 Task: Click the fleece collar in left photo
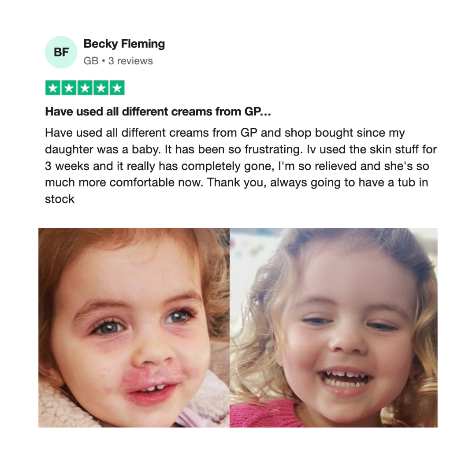[x=67, y=407]
